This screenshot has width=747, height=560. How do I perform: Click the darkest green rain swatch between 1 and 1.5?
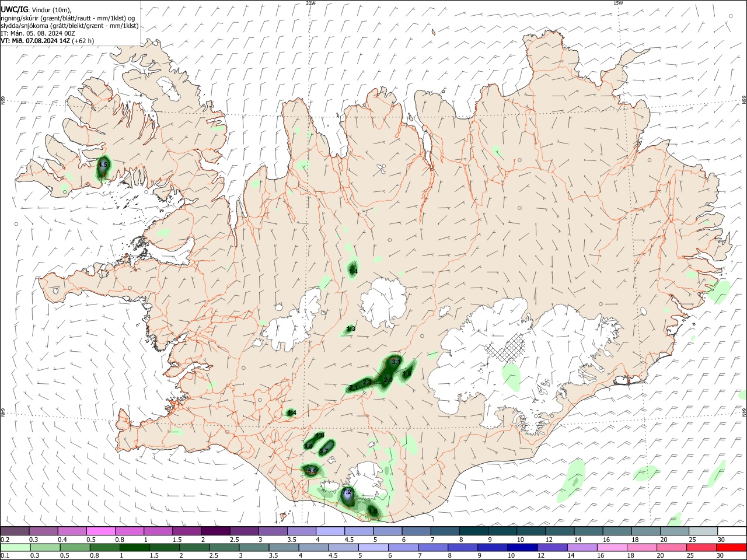pyautogui.click(x=134, y=548)
